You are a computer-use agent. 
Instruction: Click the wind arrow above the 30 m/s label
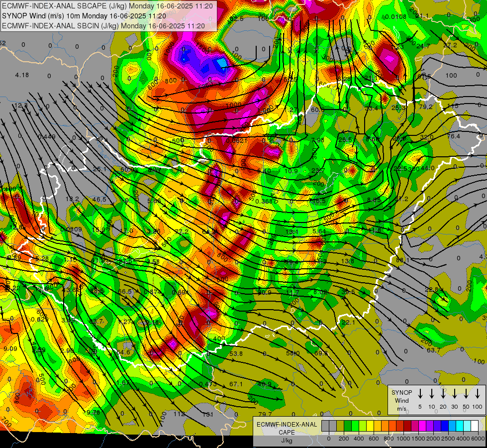pos(454,393)
